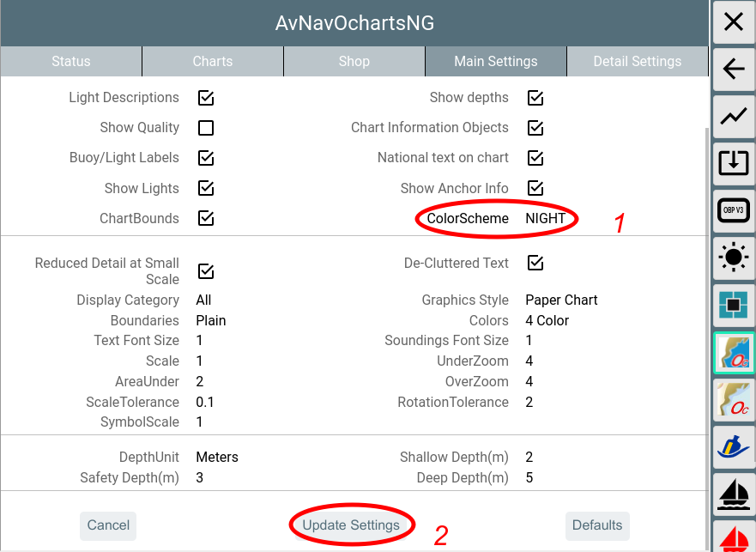The width and height of the screenshot is (756, 552).
Task: Click the sun brightness sidebar icon
Action: 734,256
